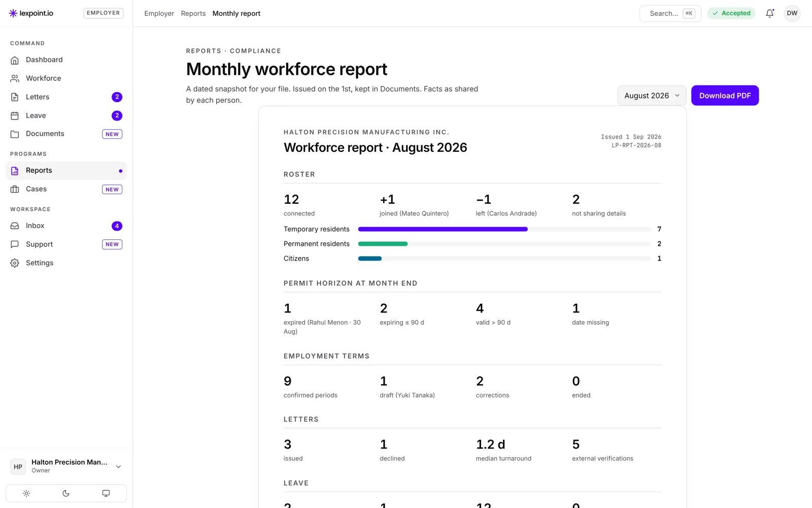The image size is (812, 508).
Task: Focus the Search field
Action: coord(670,13)
